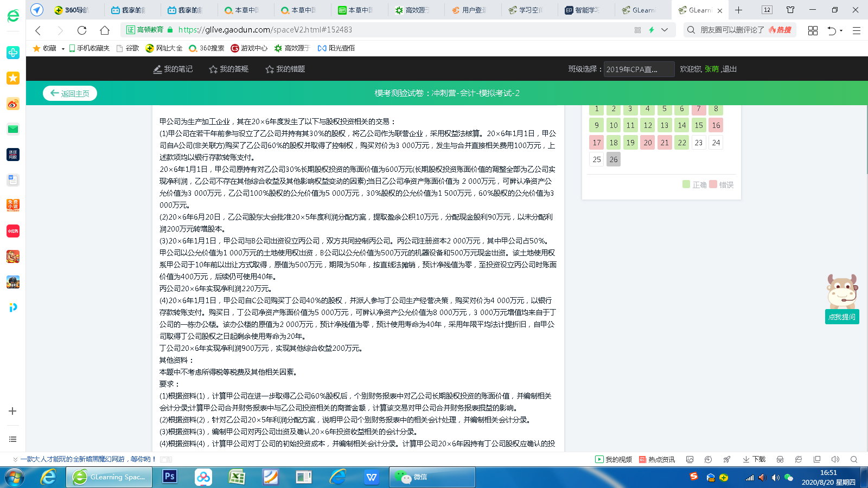
Task: Open the yellow star favorites sidebar icon
Action: pyautogui.click(x=13, y=78)
